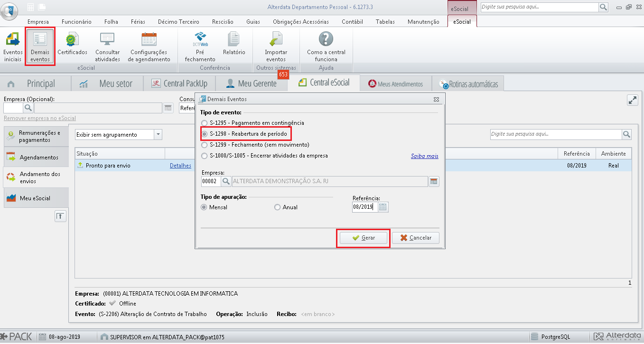This screenshot has width=644, height=344.
Task: Click the Ambiente column header
Action: click(614, 154)
